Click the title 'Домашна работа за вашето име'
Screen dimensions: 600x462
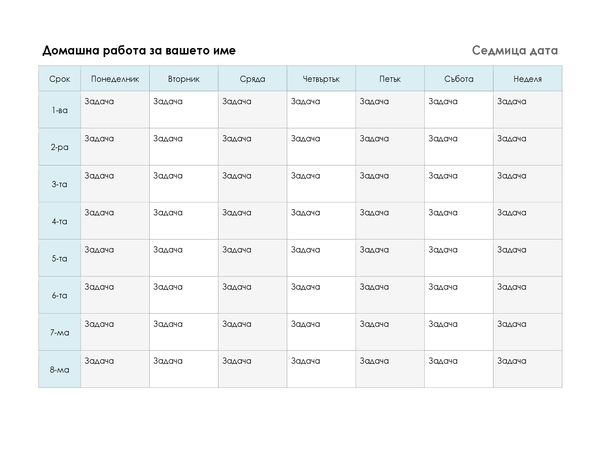point(139,50)
